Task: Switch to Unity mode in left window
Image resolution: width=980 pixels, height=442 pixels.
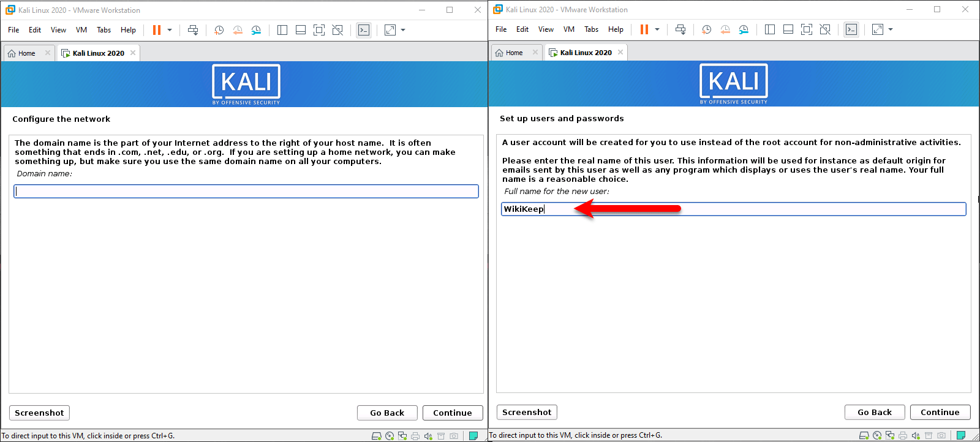Action: [x=337, y=30]
